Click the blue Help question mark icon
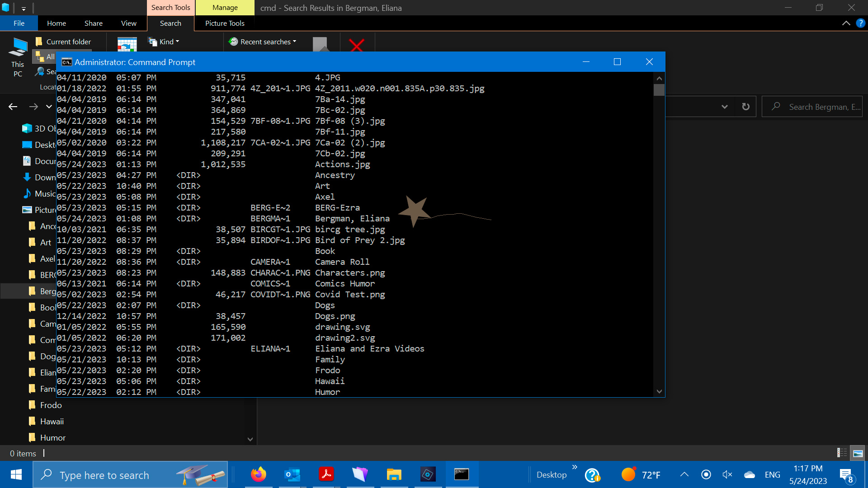The width and height of the screenshot is (868, 488). [x=860, y=23]
